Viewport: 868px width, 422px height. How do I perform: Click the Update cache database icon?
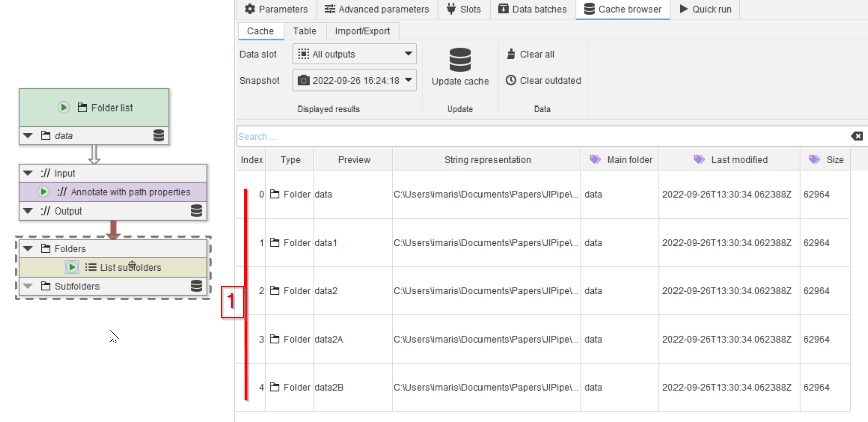pos(460,60)
